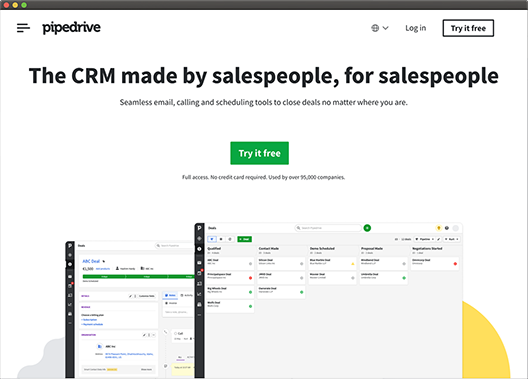528x379 pixels.
Task: Click the Proposal Made column header
Action: tap(372, 248)
